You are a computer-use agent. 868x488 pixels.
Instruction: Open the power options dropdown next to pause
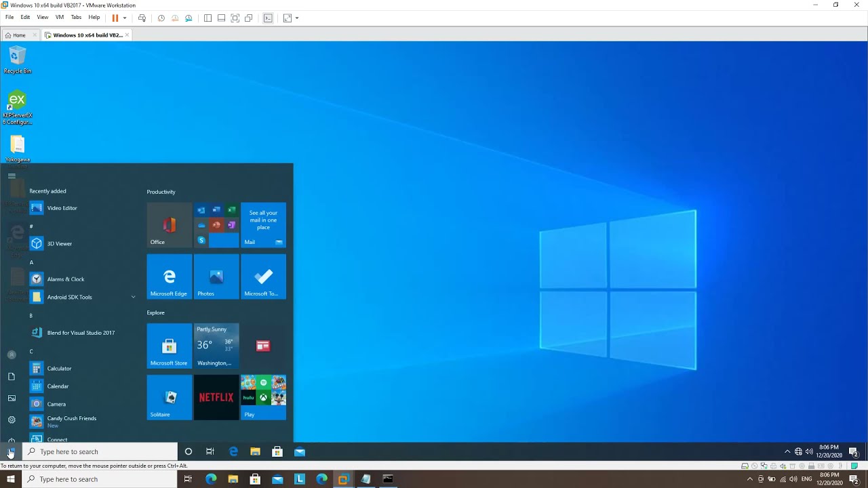(124, 18)
